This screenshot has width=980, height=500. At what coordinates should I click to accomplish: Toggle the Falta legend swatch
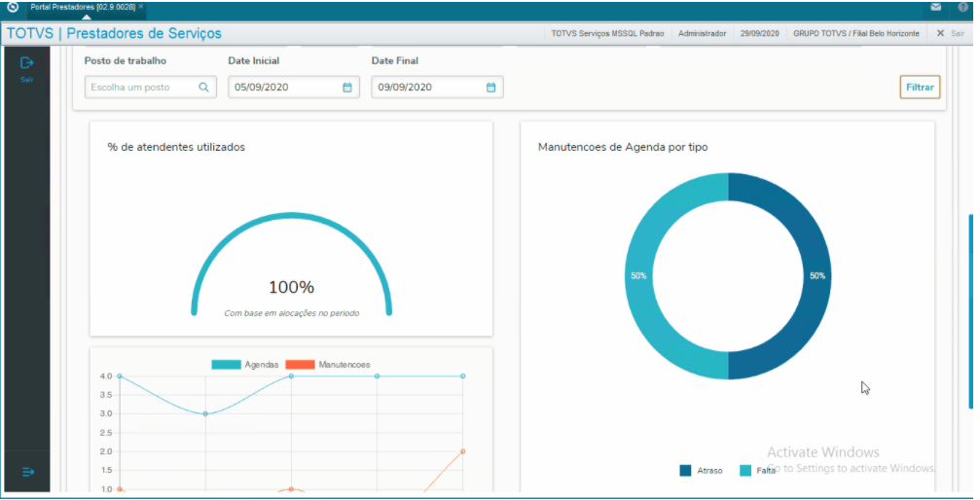tap(745, 471)
